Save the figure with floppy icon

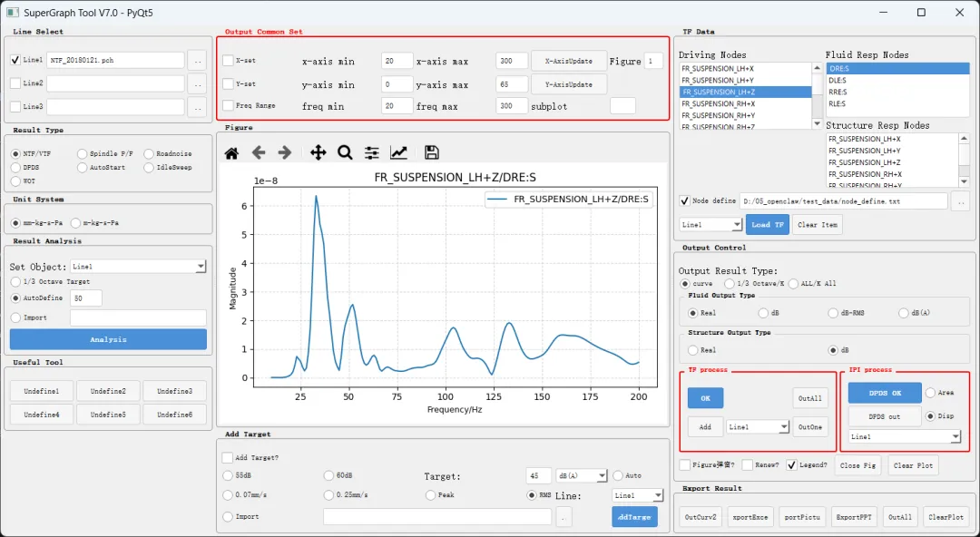(431, 152)
